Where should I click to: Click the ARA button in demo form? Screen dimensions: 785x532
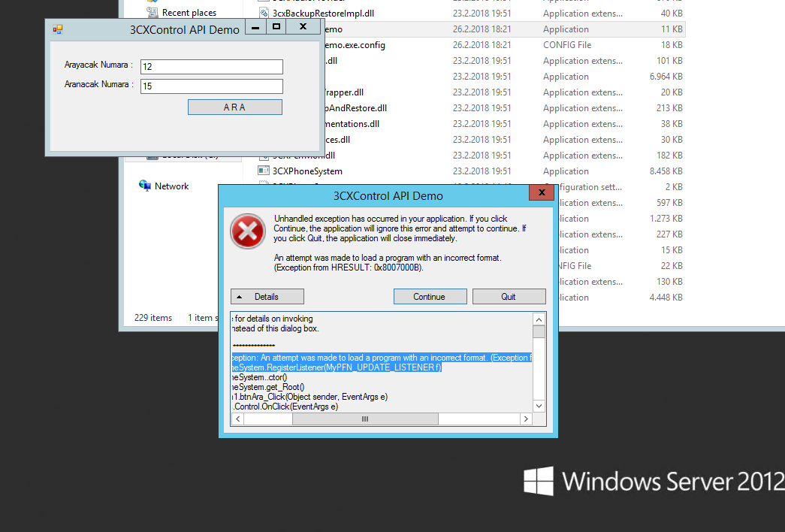coord(235,107)
